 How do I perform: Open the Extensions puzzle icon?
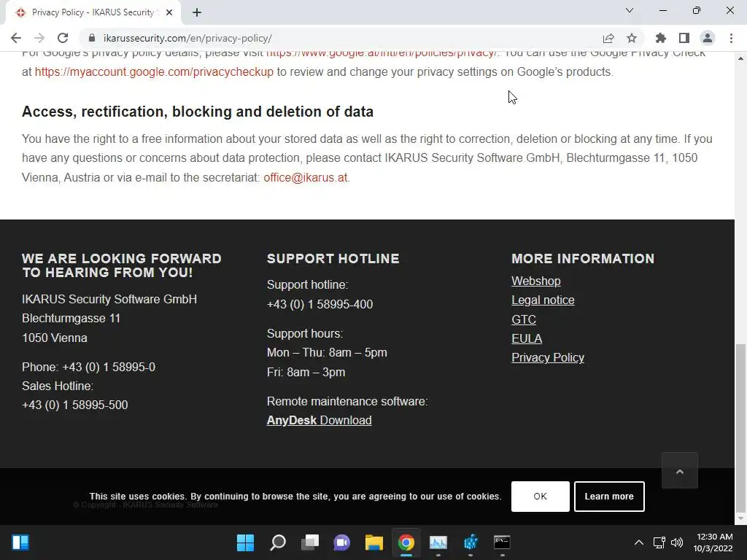[x=661, y=38]
